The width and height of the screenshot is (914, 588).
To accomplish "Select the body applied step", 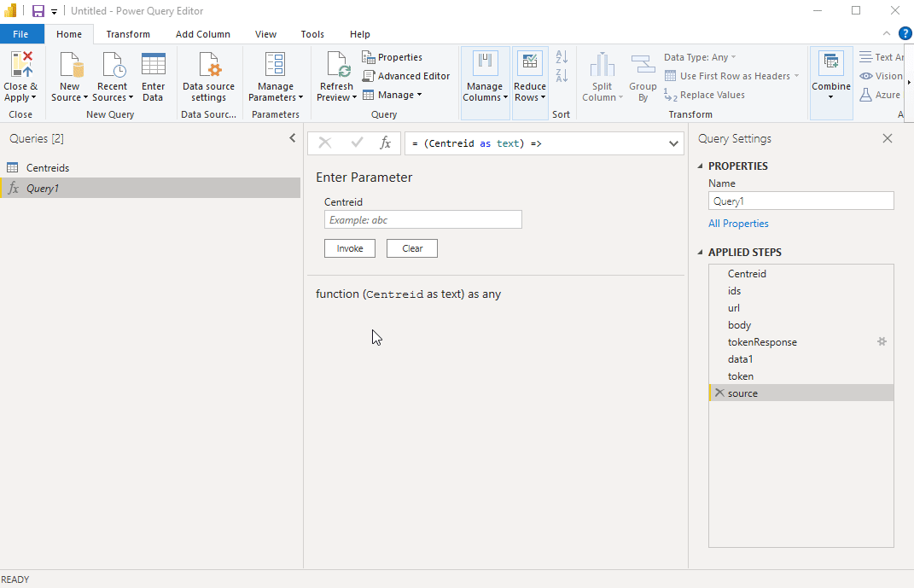I will click(800, 325).
